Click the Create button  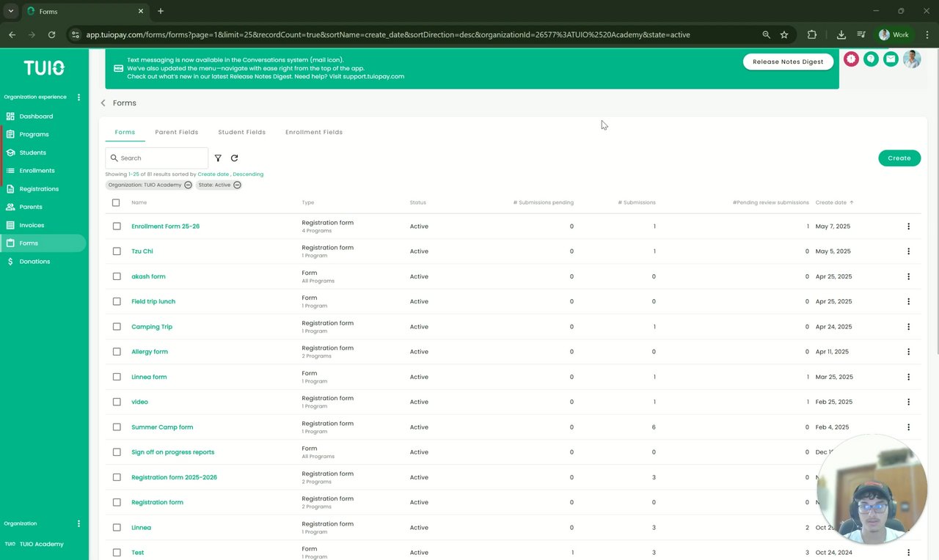899,158
